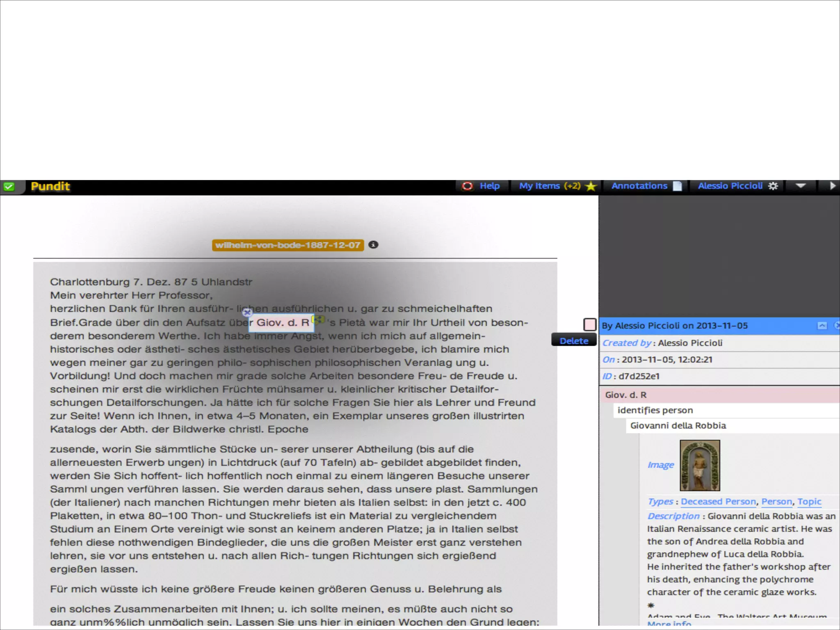Click the green checkmark icon beside the Pundit logo

pos(9,187)
